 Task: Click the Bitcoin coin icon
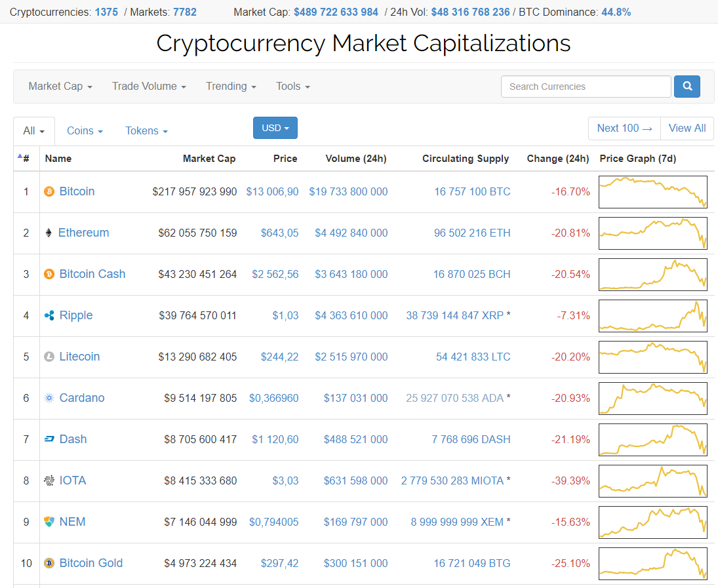point(49,191)
